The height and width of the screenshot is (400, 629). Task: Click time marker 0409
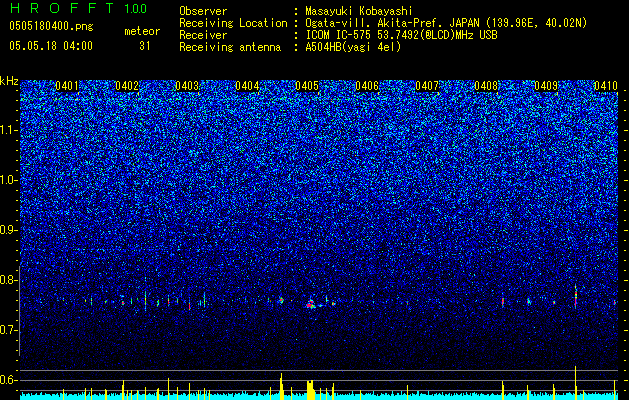[x=546, y=86]
